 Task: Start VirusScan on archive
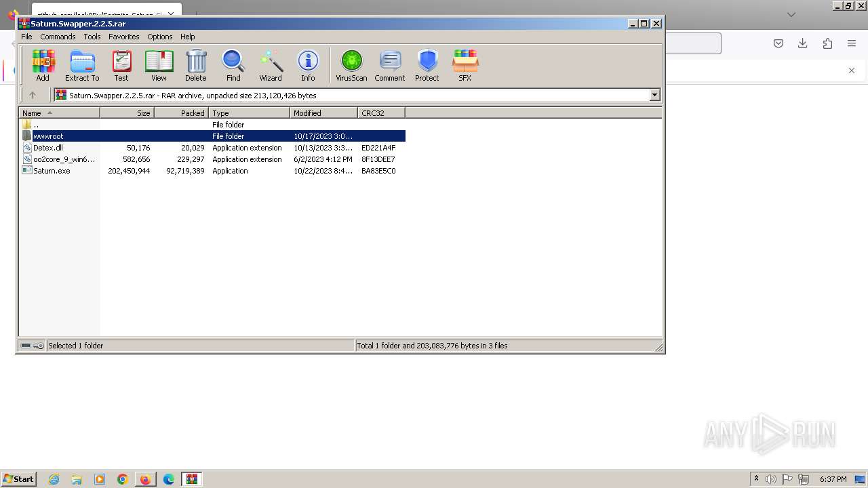(351, 66)
